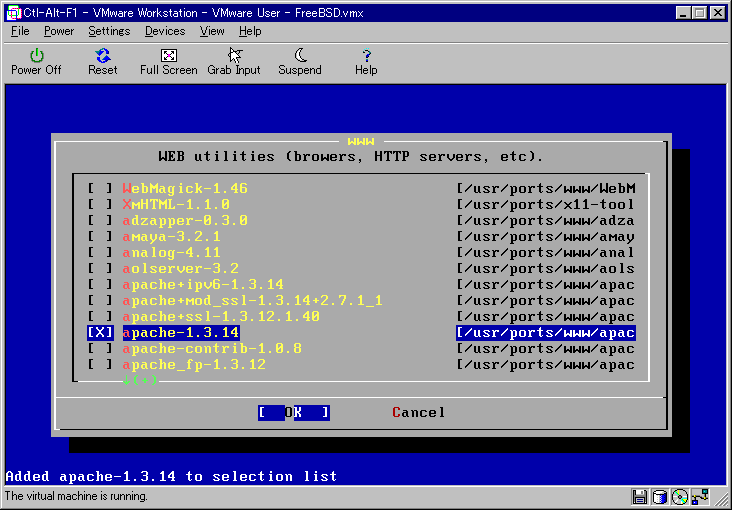Toggle the aolserver-3.2 checkbox
The height and width of the screenshot is (510, 732).
[x=100, y=269]
